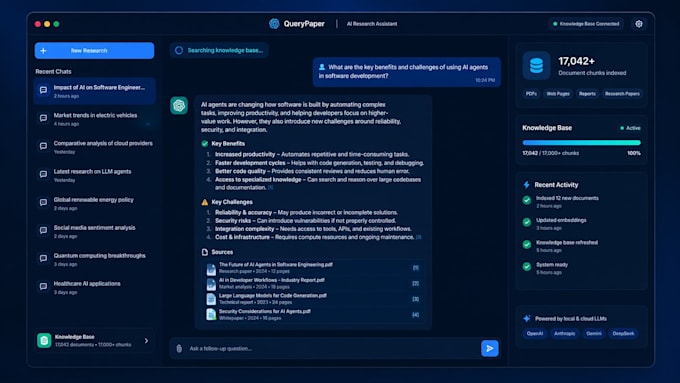
Task: Open Healthcare AI applications chat
Action: pos(95,287)
